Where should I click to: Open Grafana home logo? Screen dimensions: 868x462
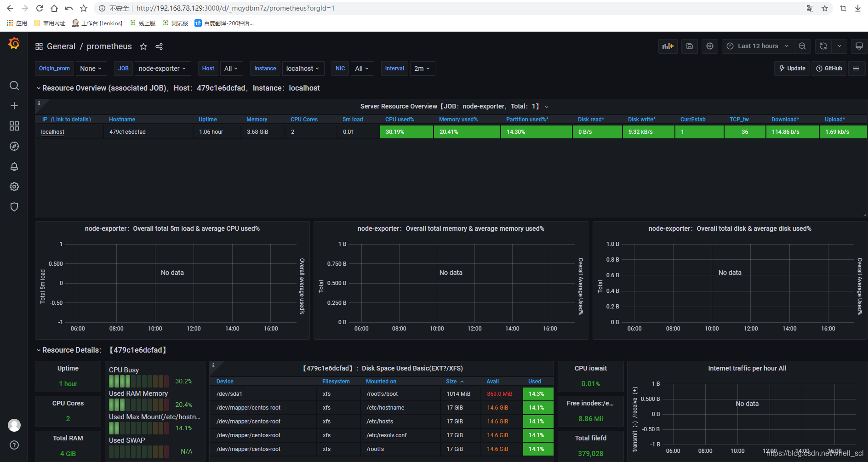click(14, 44)
